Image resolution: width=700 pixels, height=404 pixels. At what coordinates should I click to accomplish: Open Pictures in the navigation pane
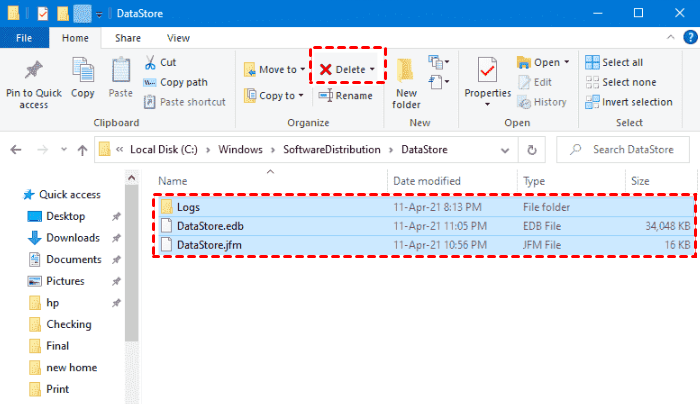pyautogui.click(x=56, y=281)
